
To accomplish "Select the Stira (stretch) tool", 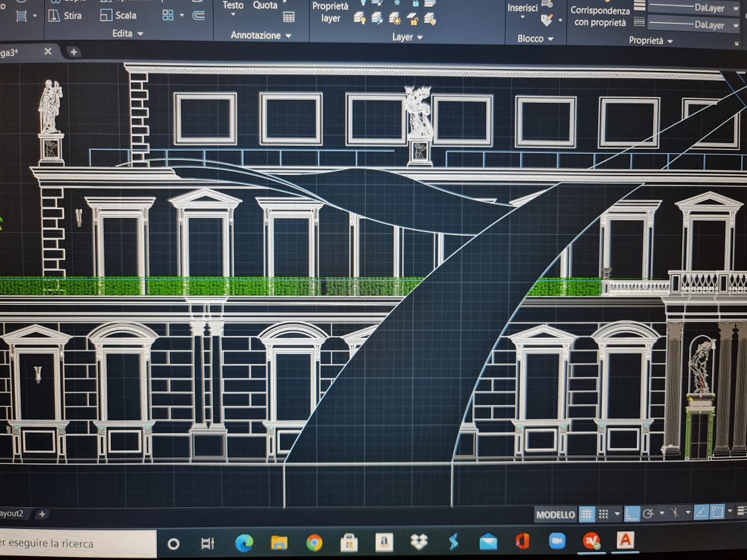I will click(x=66, y=16).
